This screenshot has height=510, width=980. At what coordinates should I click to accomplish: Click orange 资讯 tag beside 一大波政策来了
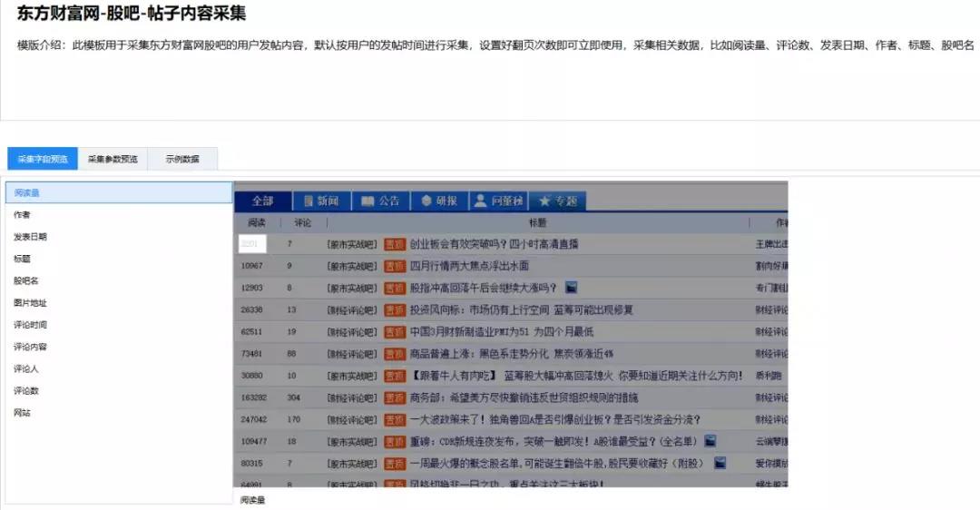pos(395,419)
